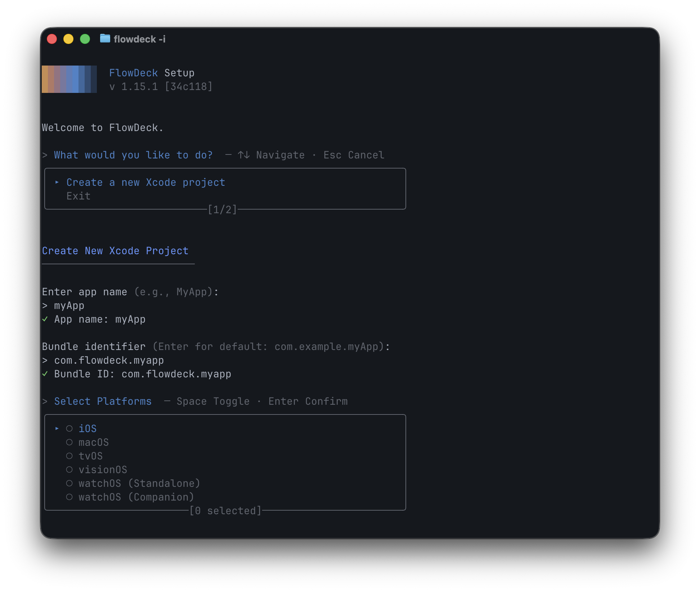Click the green checkmark next to 'Bundle ID'
700x592 pixels.
[45, 374]
